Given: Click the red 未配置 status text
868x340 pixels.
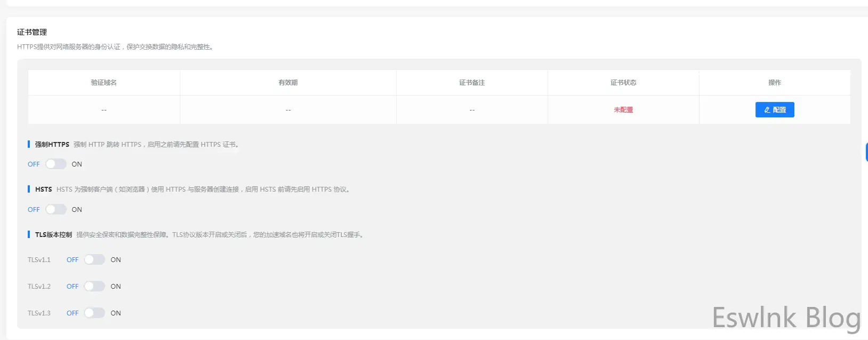Looking at the screenshot, I should (623, 110).
